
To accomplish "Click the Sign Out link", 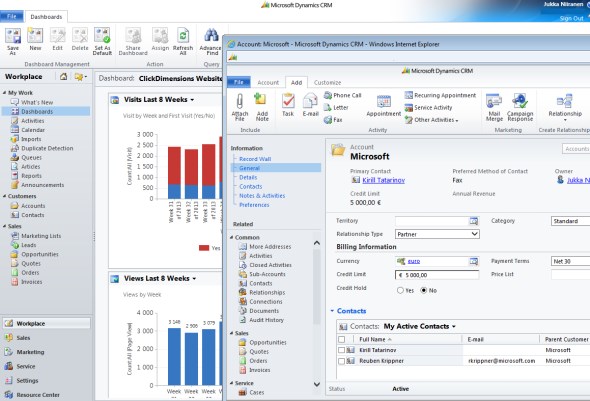I will pos(571,18).
